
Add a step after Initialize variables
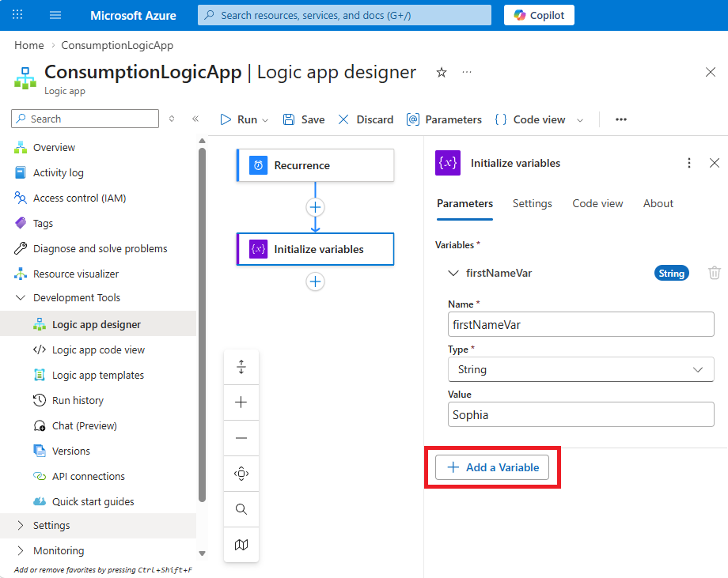coord(315,281)
